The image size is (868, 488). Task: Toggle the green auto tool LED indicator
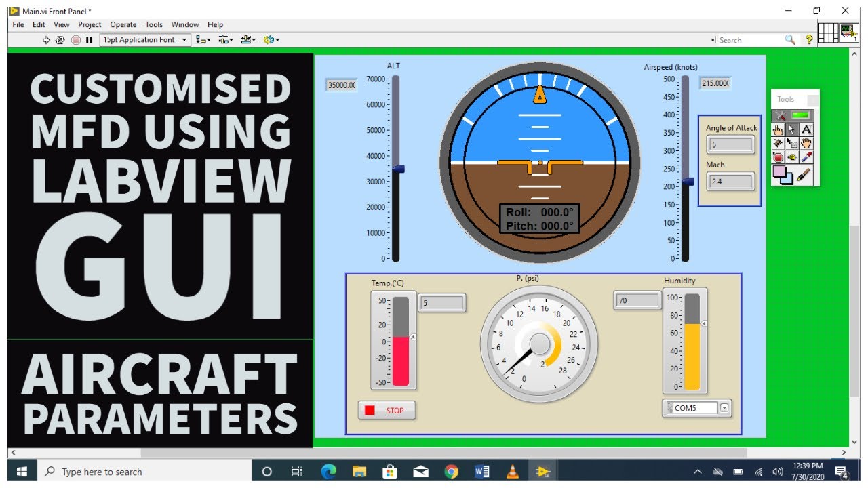pyautogui.click(x=801, y=115)
